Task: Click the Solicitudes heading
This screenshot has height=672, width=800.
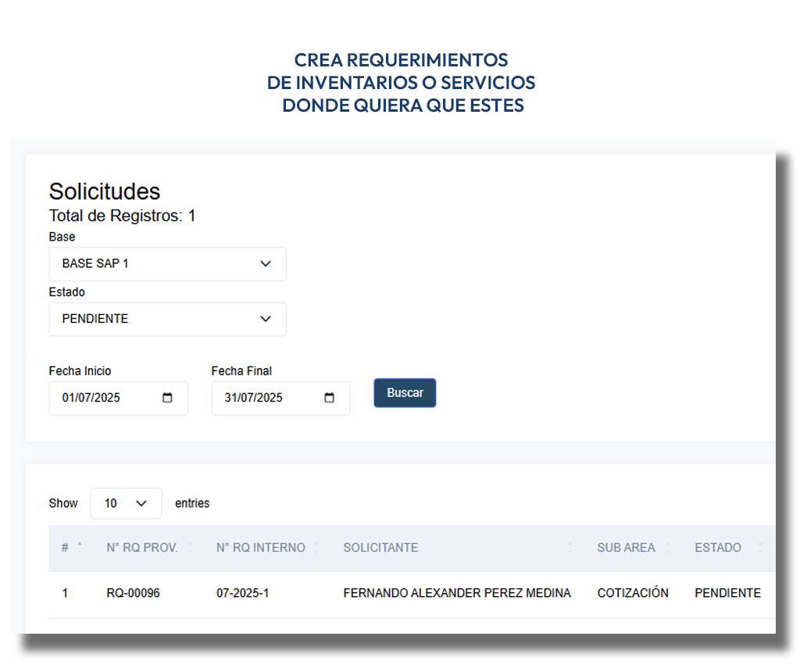Action: pyautogui.click(x=104, y=191)
